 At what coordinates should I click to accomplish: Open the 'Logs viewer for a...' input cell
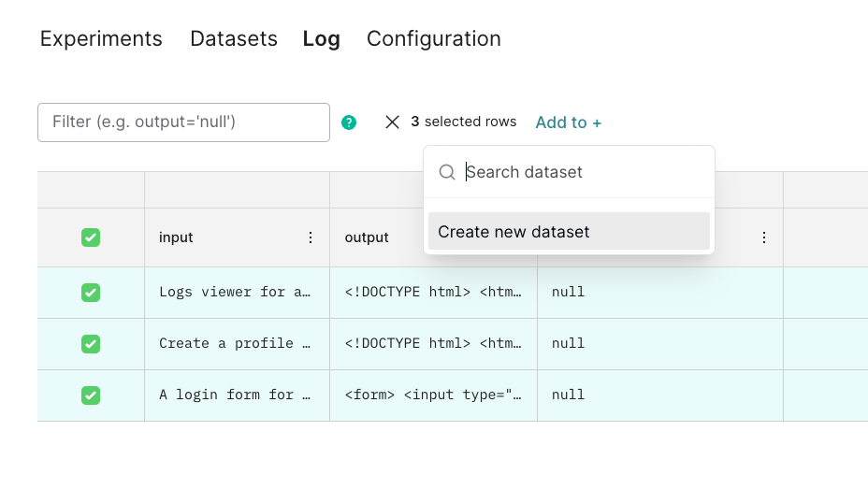coord(234,293)
